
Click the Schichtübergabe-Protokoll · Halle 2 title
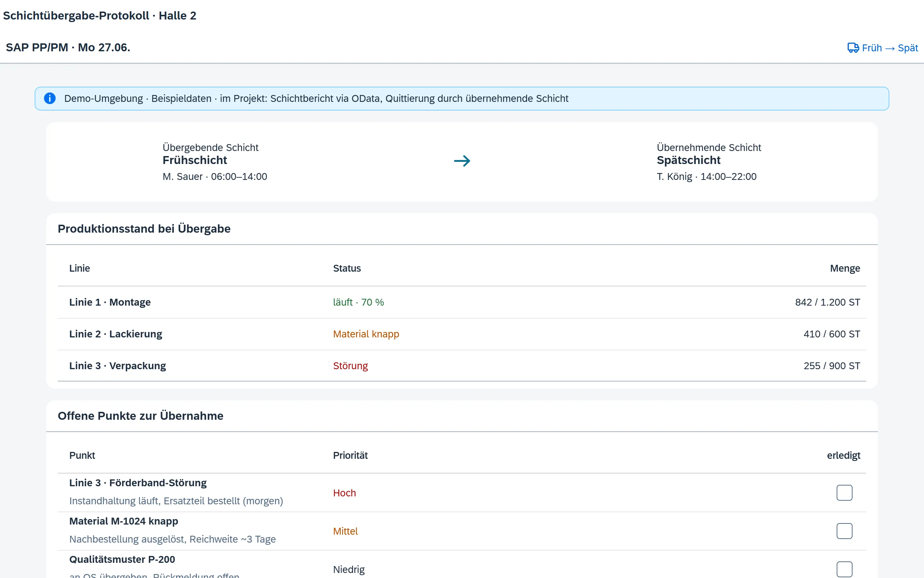99,16
